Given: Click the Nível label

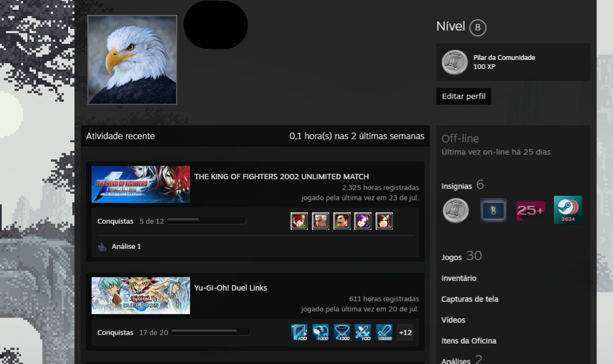Looking at the screenshot, I should pyautogui.click(x=451, y=27).
